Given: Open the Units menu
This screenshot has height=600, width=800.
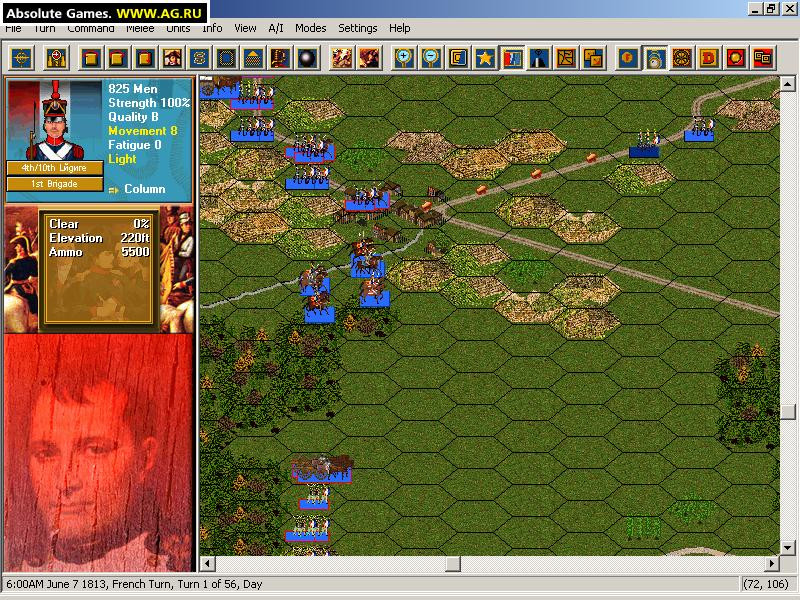Looking at the screenshot, I should coord(178,28).
